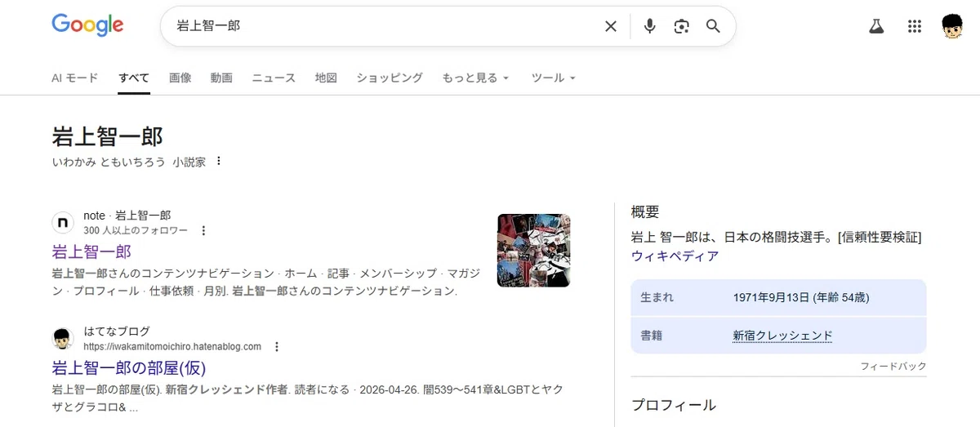Click 300 人以上のフォロワー text
The height and width of the screenshot is (427, 980).
pyautogui.click(x=136, y=231)
